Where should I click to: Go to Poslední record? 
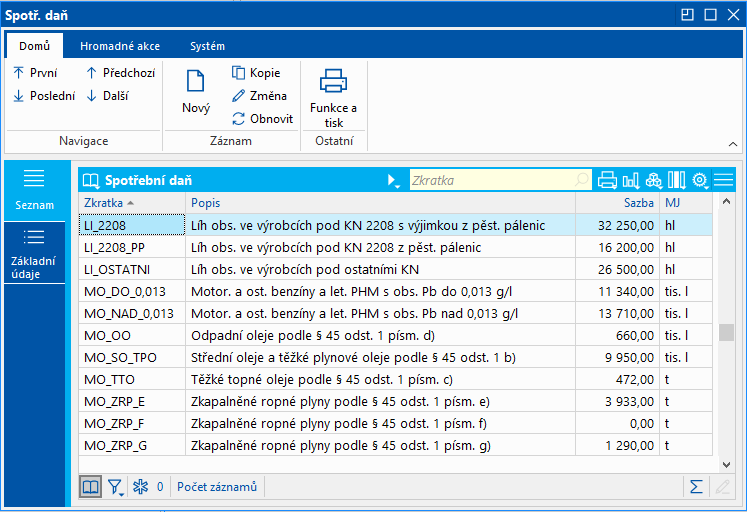click(x=44, y=96)
